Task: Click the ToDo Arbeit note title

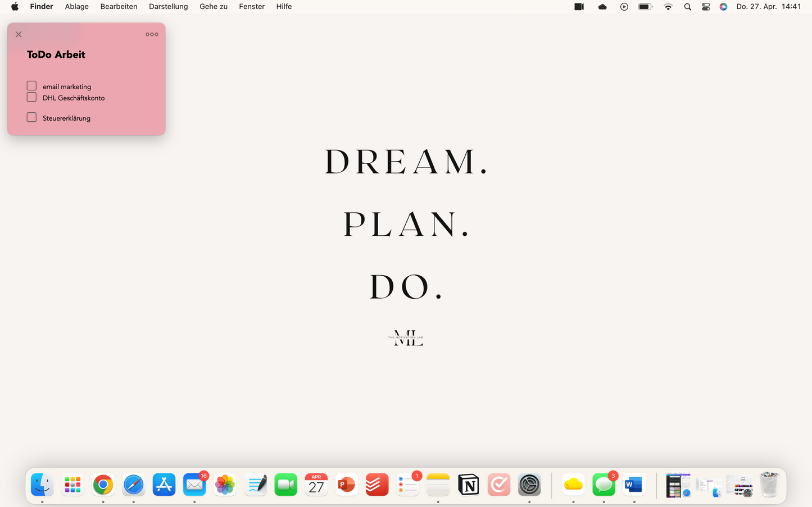Action: point(56,54)
